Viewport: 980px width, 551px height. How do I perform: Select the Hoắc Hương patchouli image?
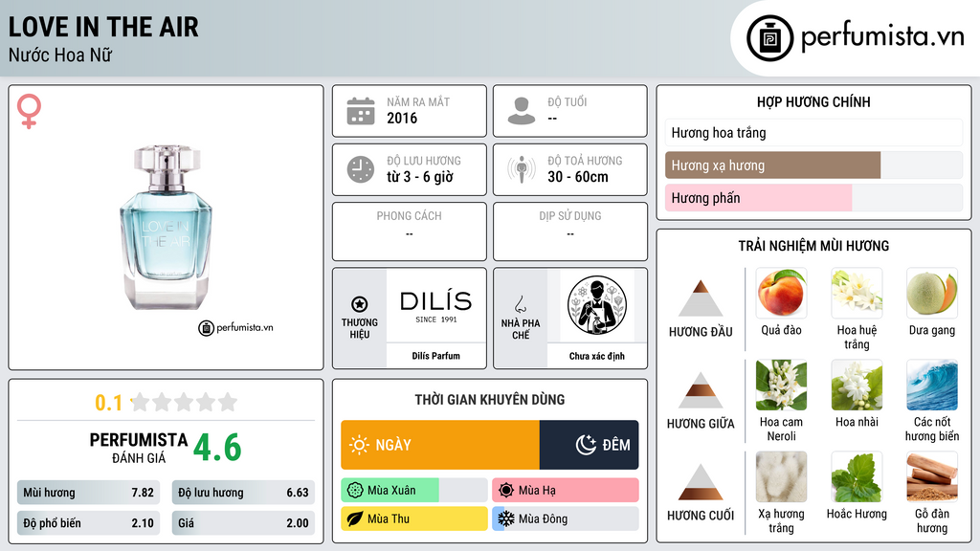coord(857,476)
